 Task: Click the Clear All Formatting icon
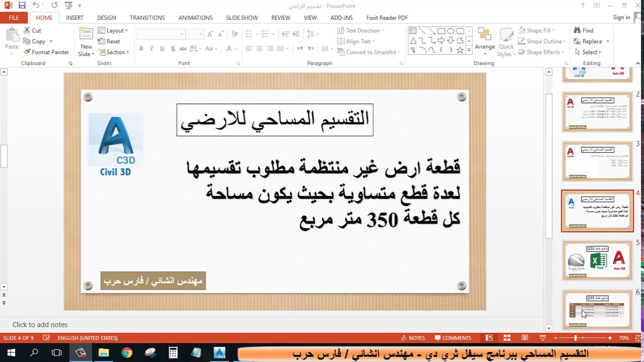[234, 34]
